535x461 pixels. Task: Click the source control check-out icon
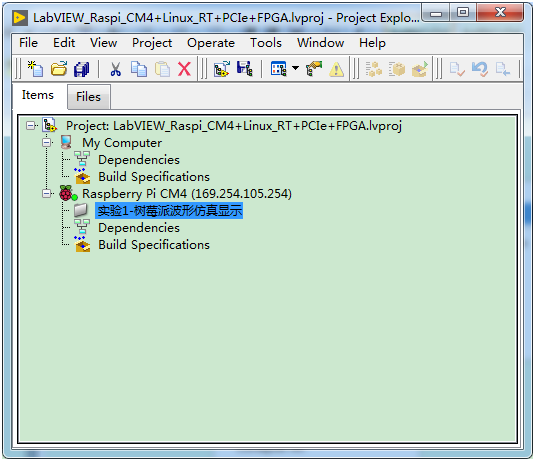pos(503,69)
